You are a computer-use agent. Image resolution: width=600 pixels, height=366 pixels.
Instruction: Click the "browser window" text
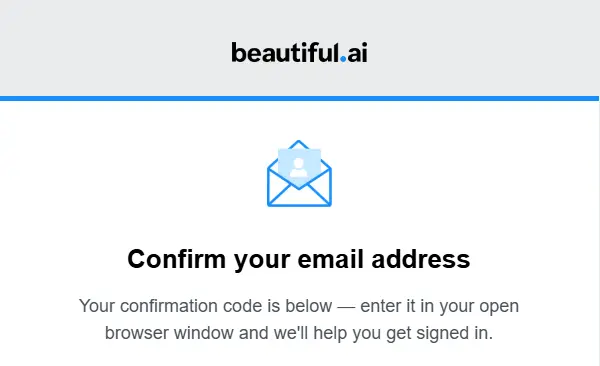pyautogui.click(x=169, y=333)
